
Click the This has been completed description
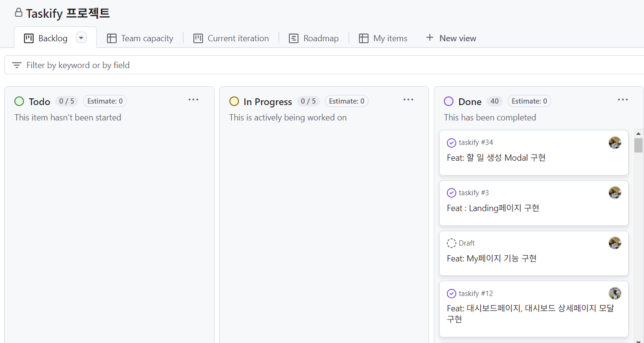coord(490,118)
